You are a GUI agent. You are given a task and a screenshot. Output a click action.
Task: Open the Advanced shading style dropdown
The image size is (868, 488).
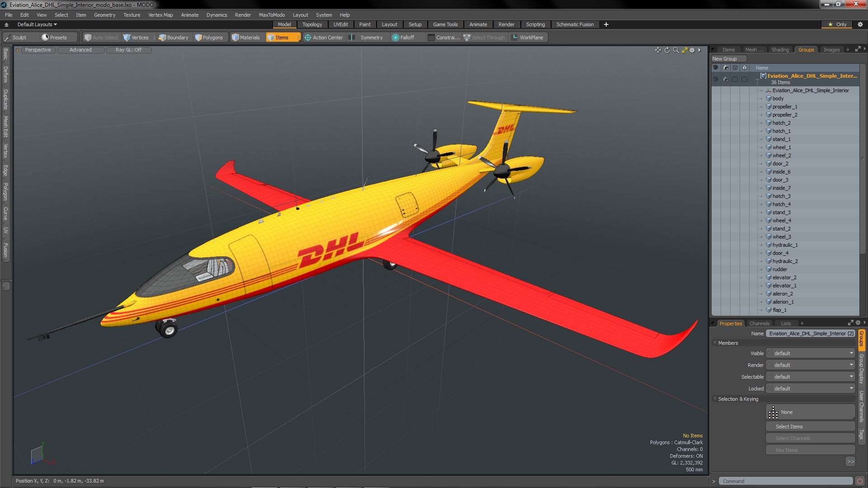tap(80, 50)
